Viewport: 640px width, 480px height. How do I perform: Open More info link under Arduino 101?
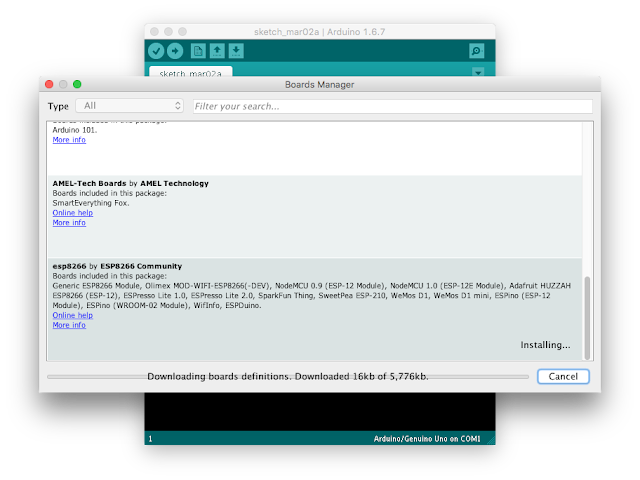pos(69,140)
